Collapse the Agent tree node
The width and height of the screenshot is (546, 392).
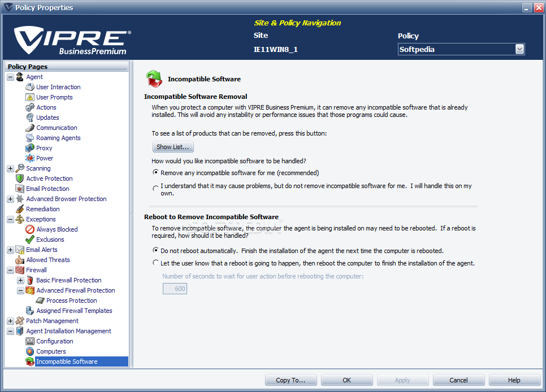(10, 77)
